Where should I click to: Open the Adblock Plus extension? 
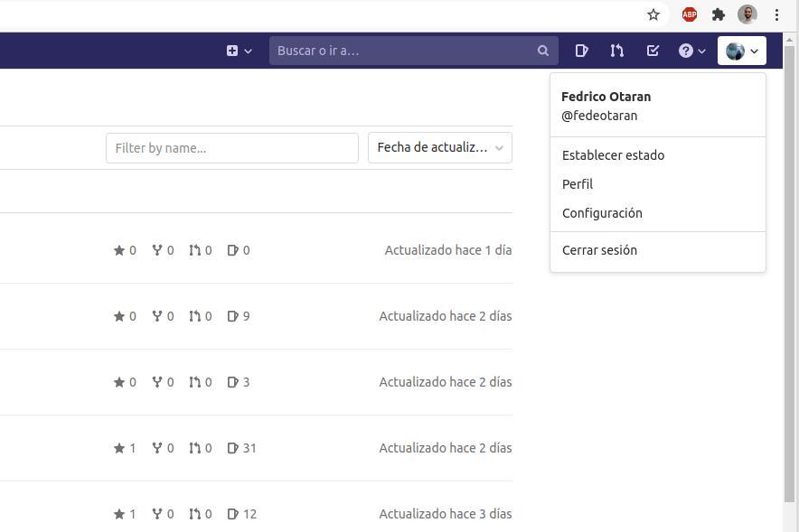[x=690, y=14]
